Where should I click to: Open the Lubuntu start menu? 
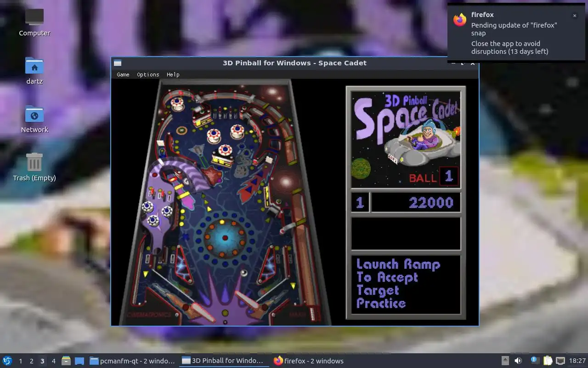(7, 361)
